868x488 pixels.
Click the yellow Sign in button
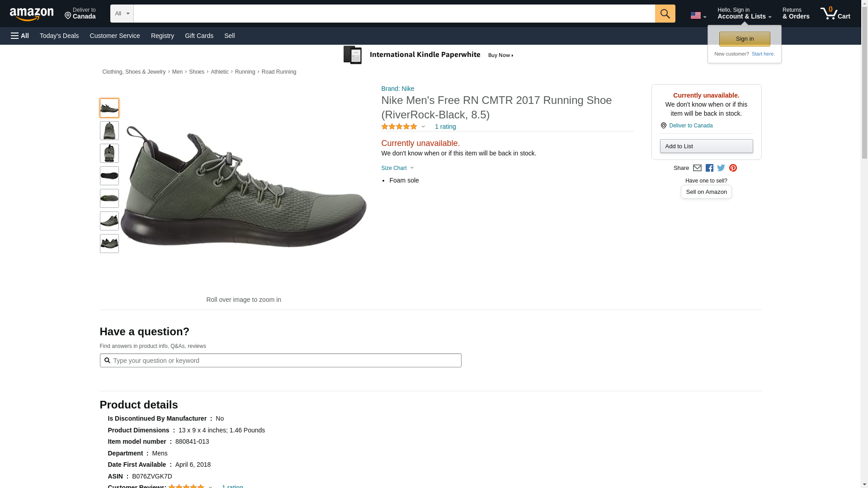[x=744, y=39]
